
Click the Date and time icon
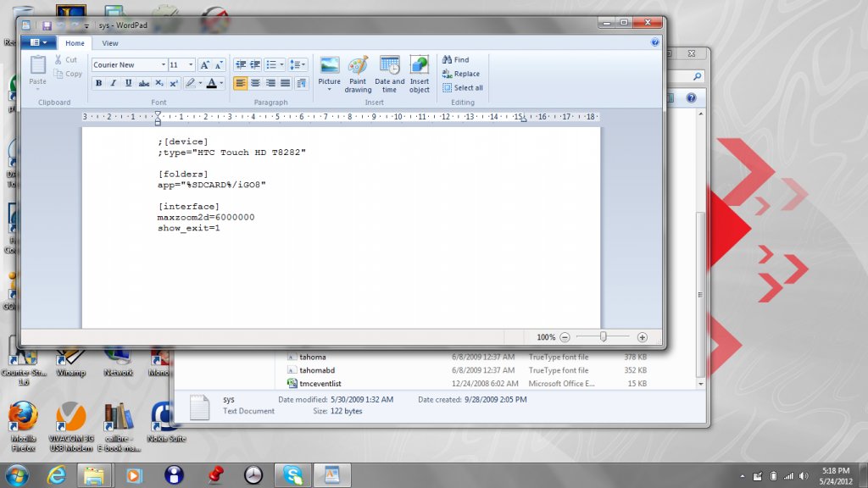click(x=389, y=74)
